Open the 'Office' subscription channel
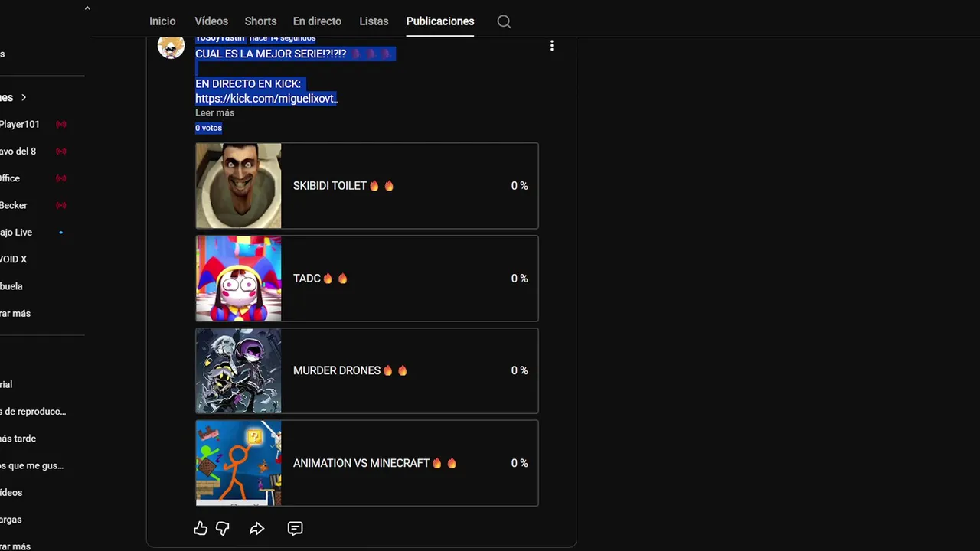Screen dimensions: 980x551 [10, 178]
